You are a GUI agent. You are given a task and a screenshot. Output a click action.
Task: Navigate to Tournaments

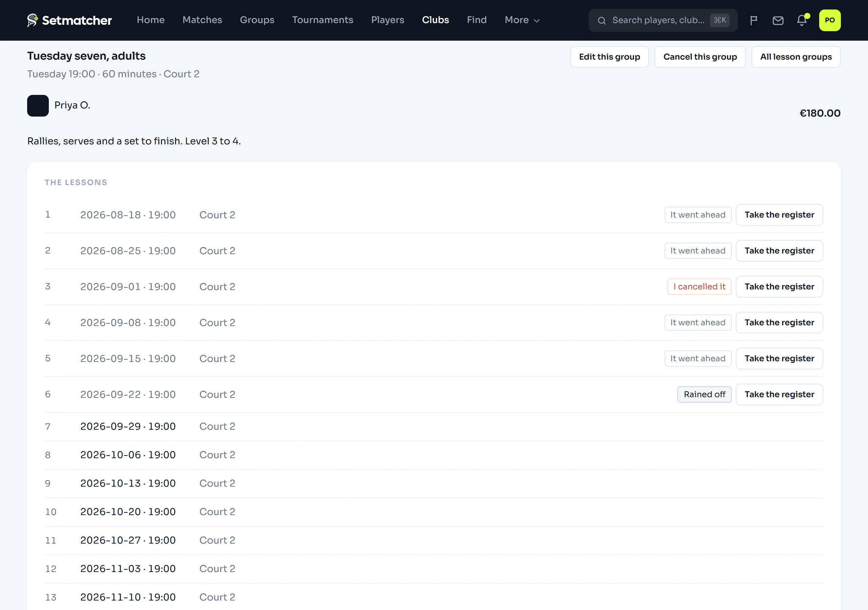pos(322,20)
